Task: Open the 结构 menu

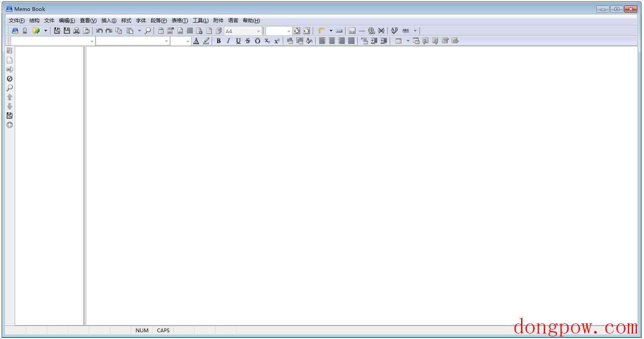Action: pos(35,21)
